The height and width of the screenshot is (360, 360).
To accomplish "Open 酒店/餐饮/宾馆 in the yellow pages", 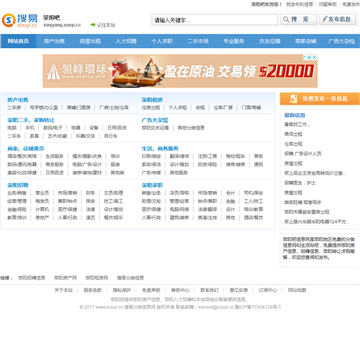I will [22, 156].
